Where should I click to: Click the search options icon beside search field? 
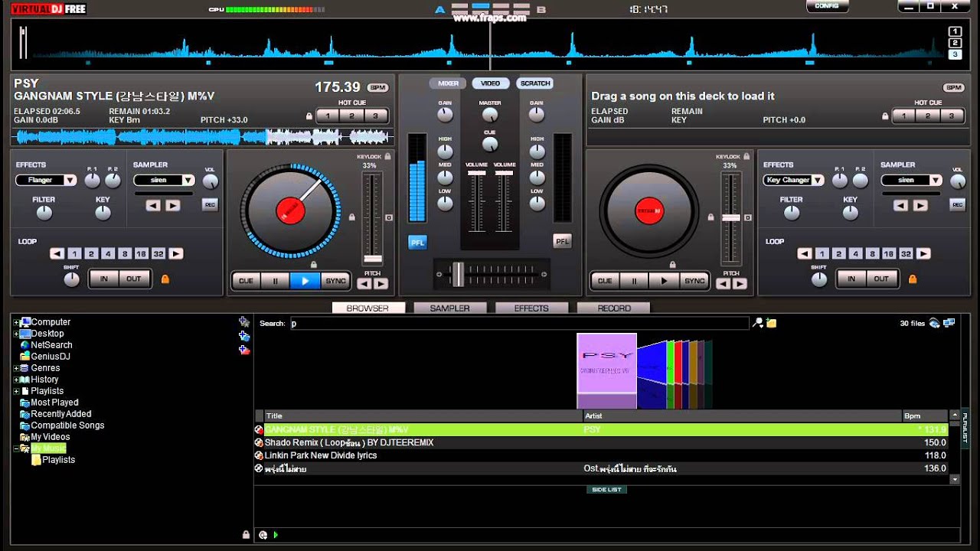tap(758, 324)
